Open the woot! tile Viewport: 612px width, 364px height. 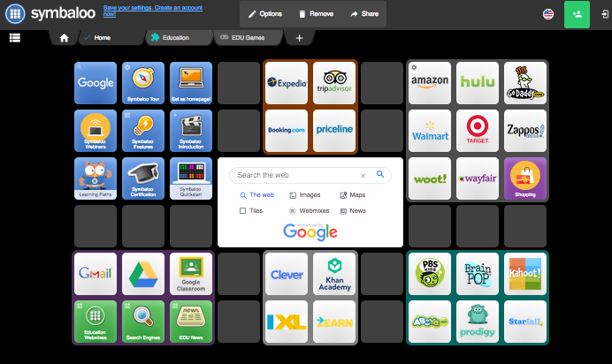[430, 178]
